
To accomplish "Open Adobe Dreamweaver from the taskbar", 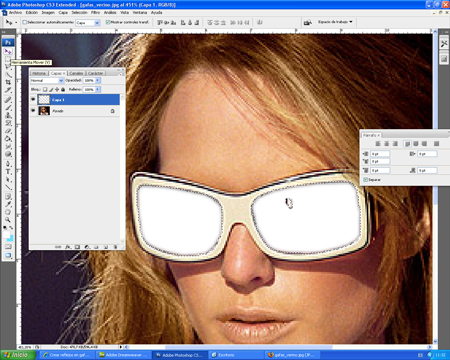I will pos(123,355).
